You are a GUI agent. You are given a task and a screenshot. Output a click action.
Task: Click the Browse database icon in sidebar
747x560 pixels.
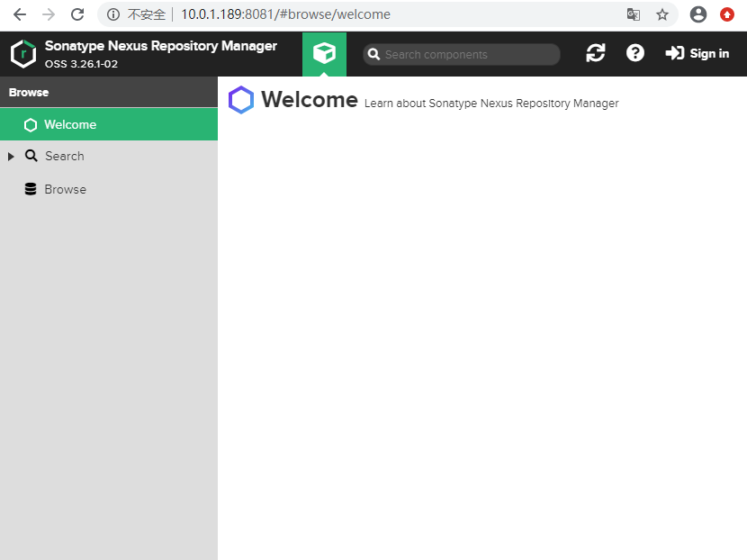31,189
